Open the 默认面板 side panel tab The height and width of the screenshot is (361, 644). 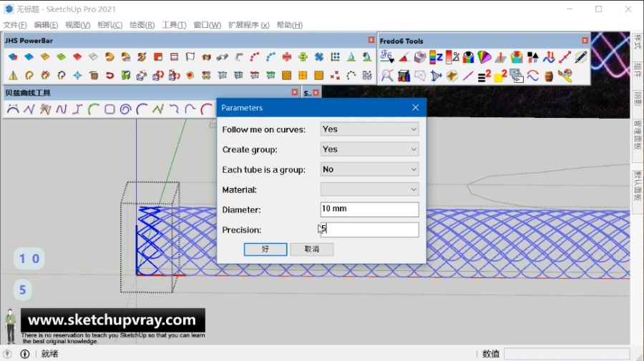(638, 185)
